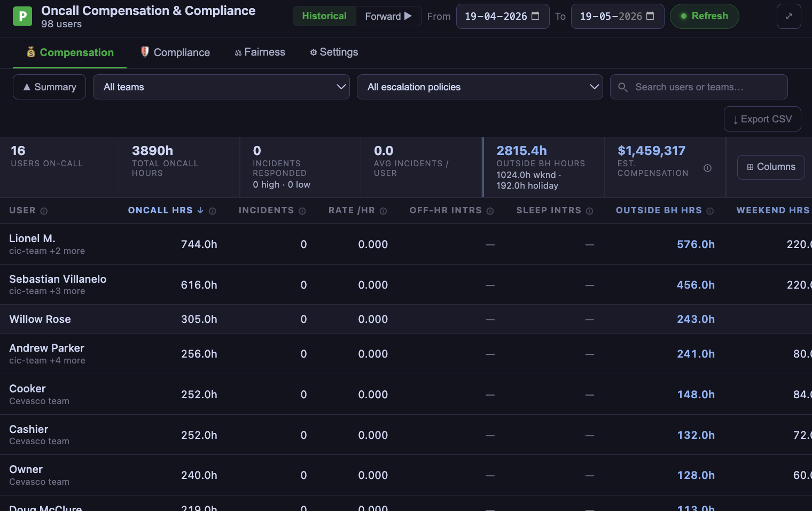Export data with Export CSV button

(762, 119)
